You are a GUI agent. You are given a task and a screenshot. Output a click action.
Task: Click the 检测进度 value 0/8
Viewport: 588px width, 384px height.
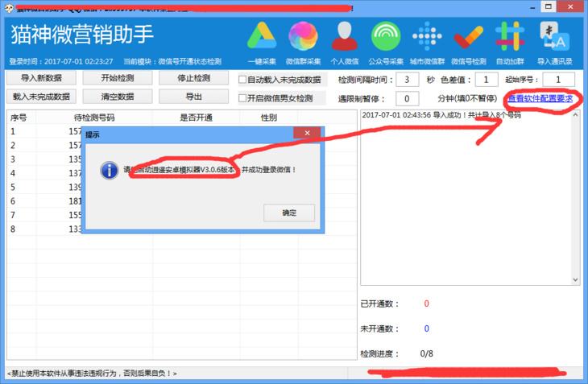pos(426,353)
